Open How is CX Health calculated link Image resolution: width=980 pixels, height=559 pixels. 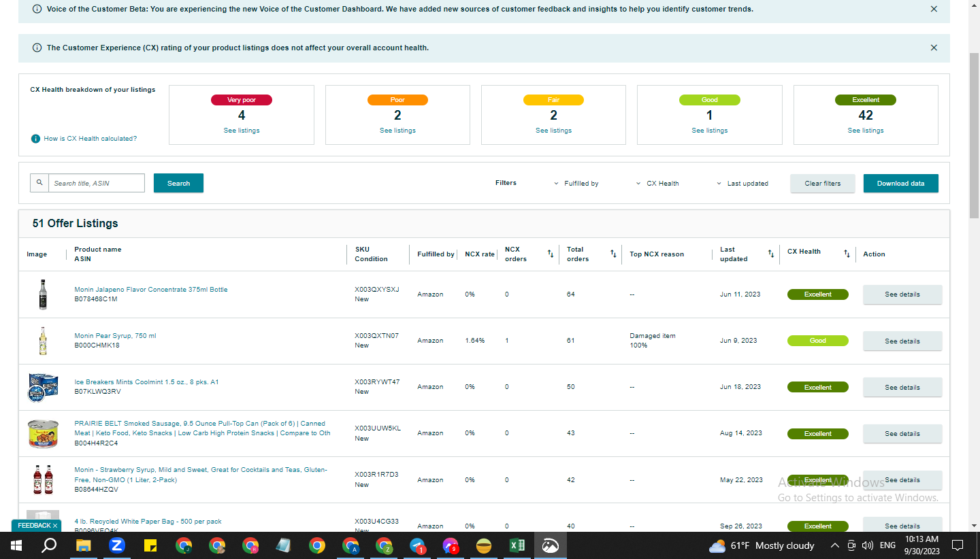[x=91, y=139]
